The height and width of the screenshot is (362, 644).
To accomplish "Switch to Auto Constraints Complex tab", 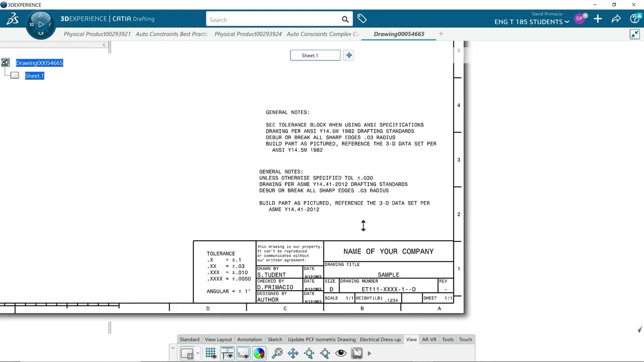I will pyautogui.click(x=323, y=34).
